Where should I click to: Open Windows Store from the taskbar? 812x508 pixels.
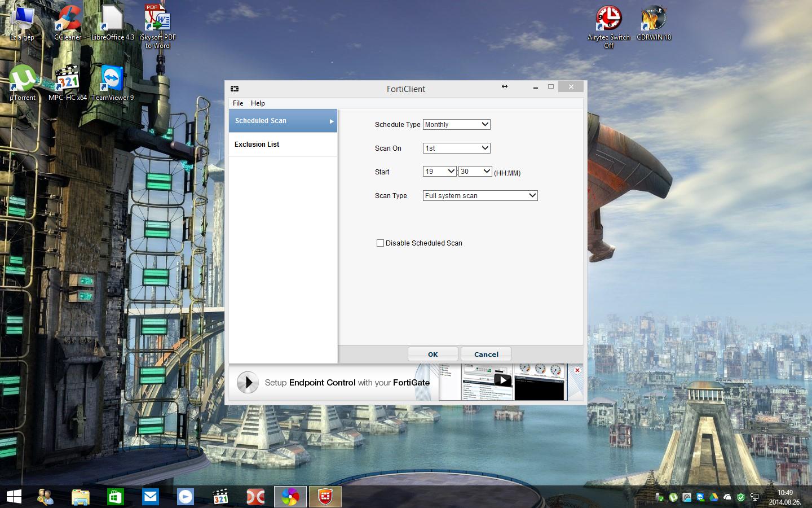(x=116, y=497)
